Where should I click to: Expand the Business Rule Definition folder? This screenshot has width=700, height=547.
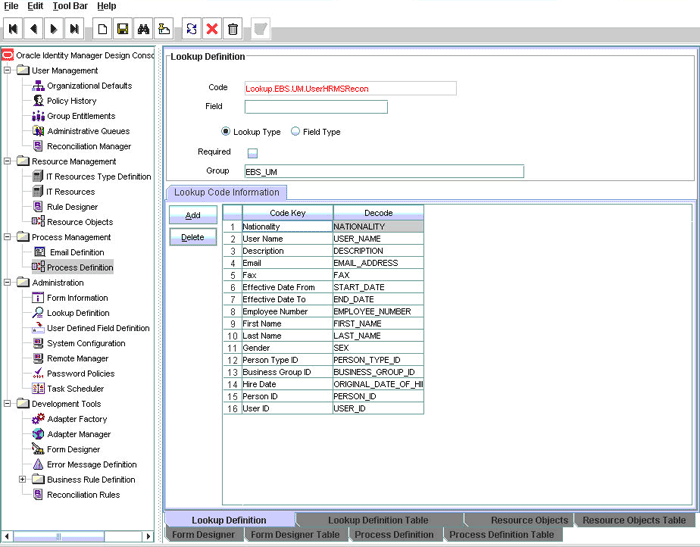pos(22,480)
